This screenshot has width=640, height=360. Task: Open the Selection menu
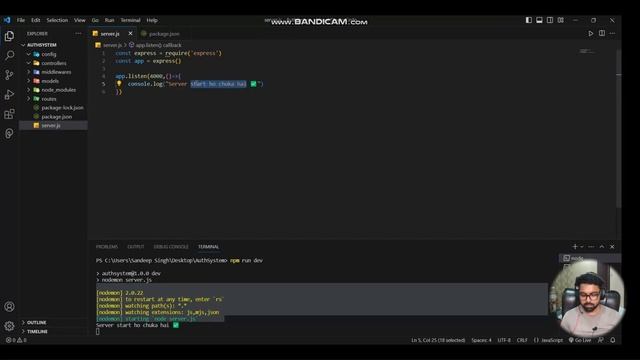(57, 20)
